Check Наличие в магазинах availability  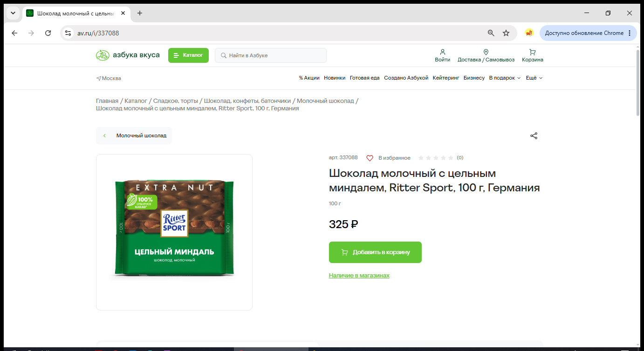(359, 276)
